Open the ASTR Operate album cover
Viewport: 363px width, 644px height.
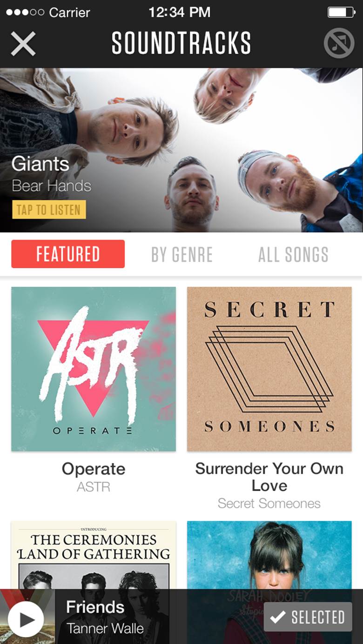(x=94, y=369)
